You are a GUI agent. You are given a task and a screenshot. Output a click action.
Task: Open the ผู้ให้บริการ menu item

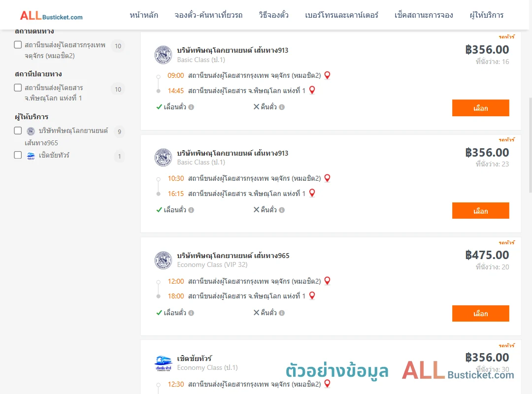tap(487, 15)
